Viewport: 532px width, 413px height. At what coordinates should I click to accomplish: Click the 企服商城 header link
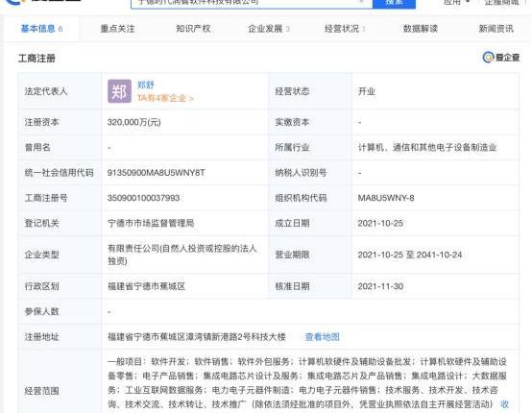click(x=501, y=2)
